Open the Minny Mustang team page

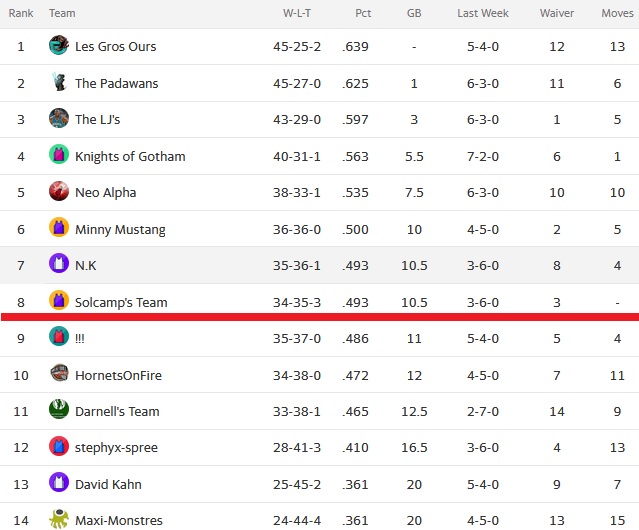point(120,229)
